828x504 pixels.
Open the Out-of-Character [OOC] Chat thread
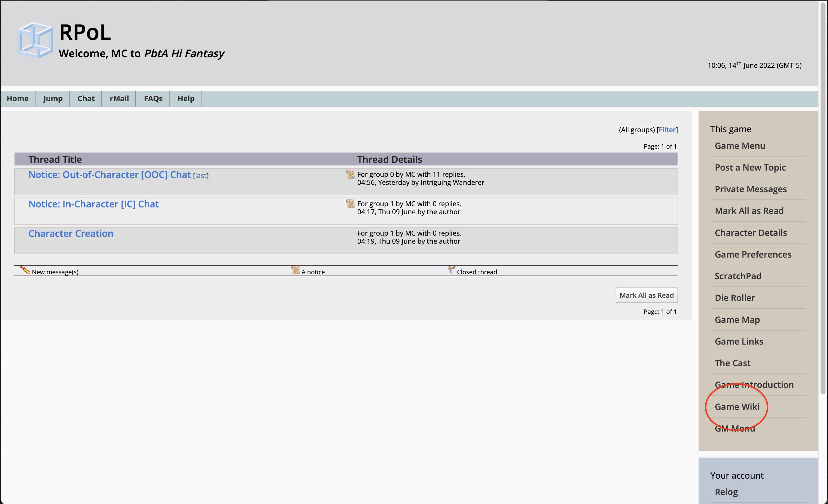click(x=110, y=175)
